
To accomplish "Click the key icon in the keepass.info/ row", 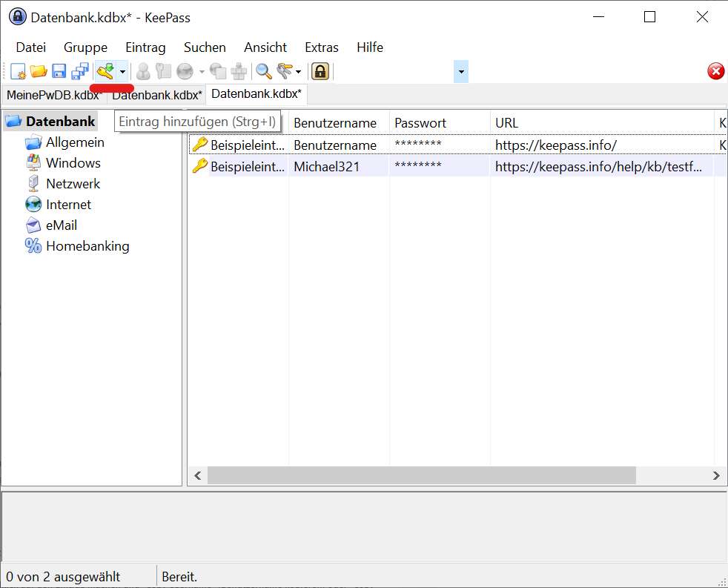I will point(199,145).
